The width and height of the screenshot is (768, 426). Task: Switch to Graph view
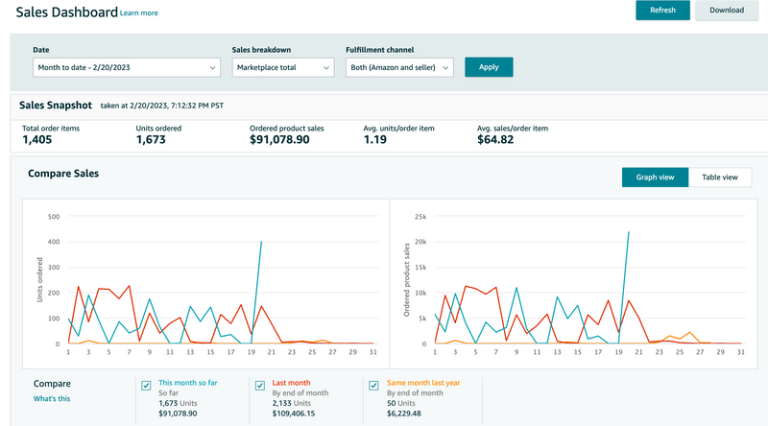pos(655,177)
